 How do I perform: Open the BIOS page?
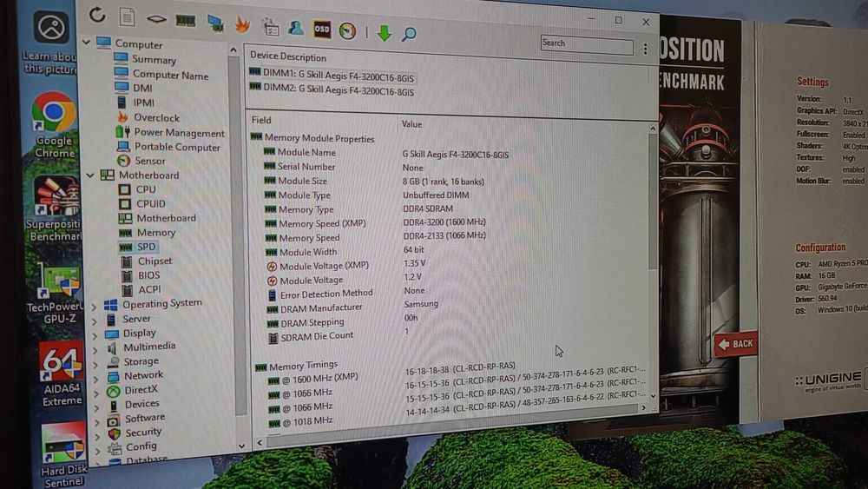coord(149,275)
